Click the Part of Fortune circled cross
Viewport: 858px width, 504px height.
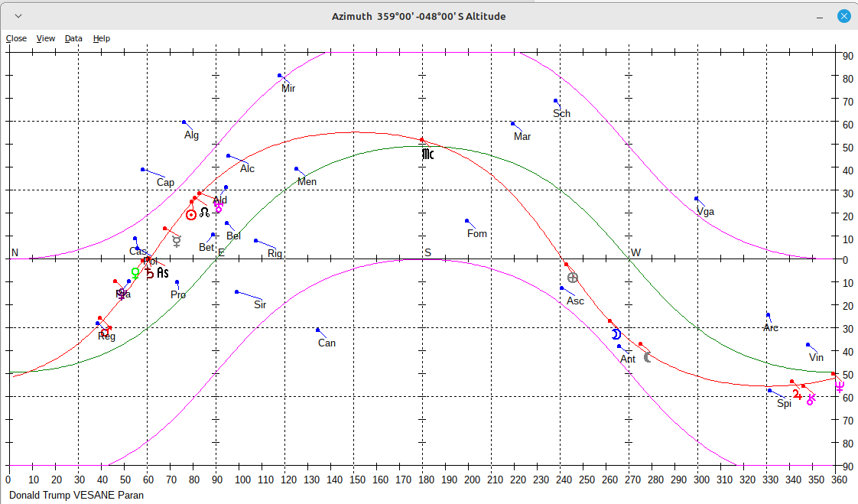572,278
